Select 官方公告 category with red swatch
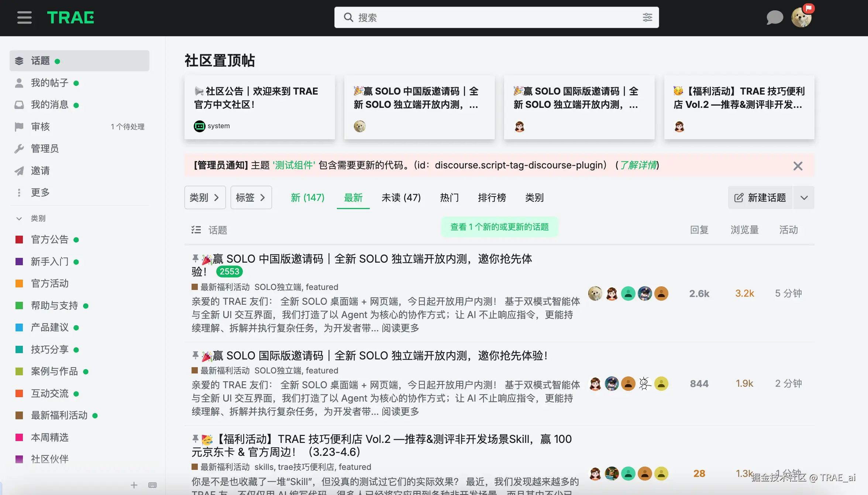 click(50, 240)
